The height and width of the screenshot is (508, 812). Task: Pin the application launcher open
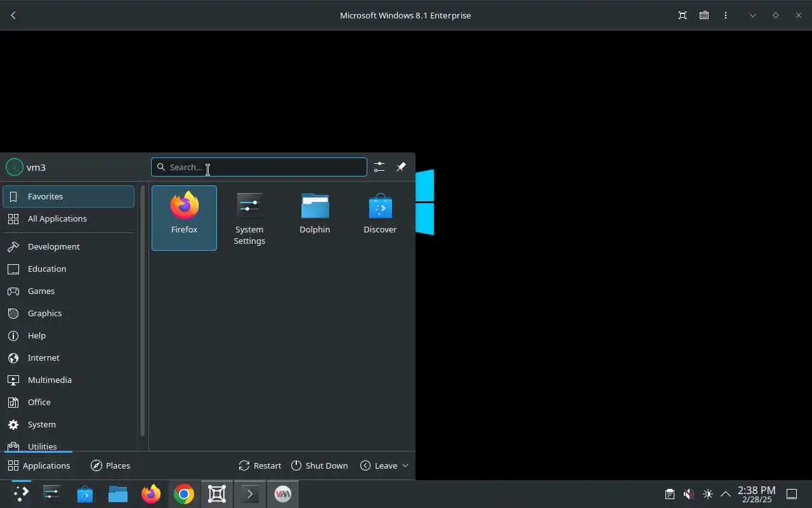pyautogui.click(x=401, y=167)
